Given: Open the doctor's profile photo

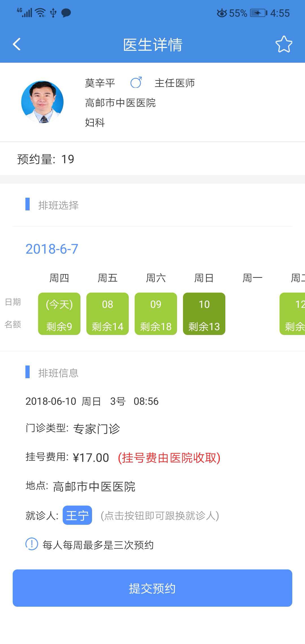Looking at the screenshot, I should 42,102.
